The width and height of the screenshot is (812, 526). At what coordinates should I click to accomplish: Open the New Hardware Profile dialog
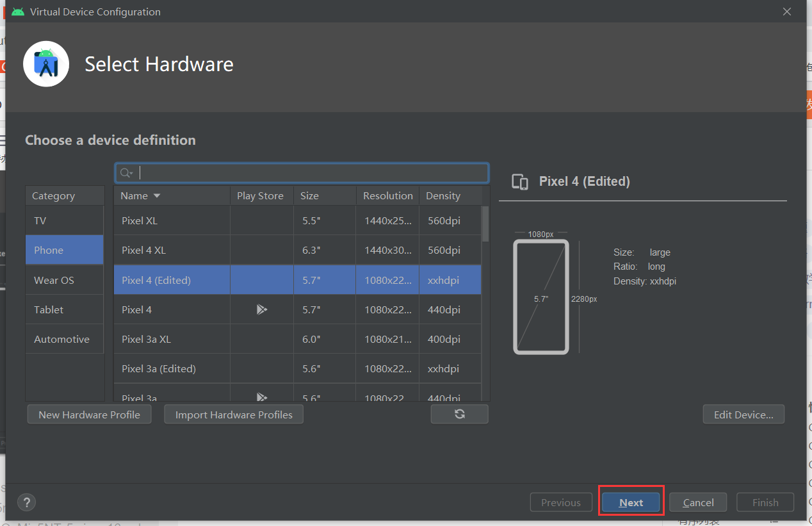pyautogui.click(x=89, y=415)
